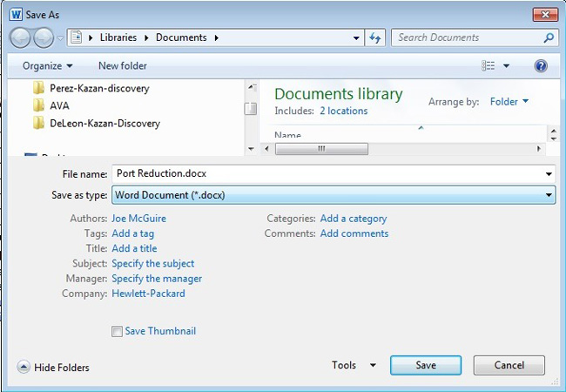
Task: Click the search magnifier icon
Action: click(x=549, y=38)
